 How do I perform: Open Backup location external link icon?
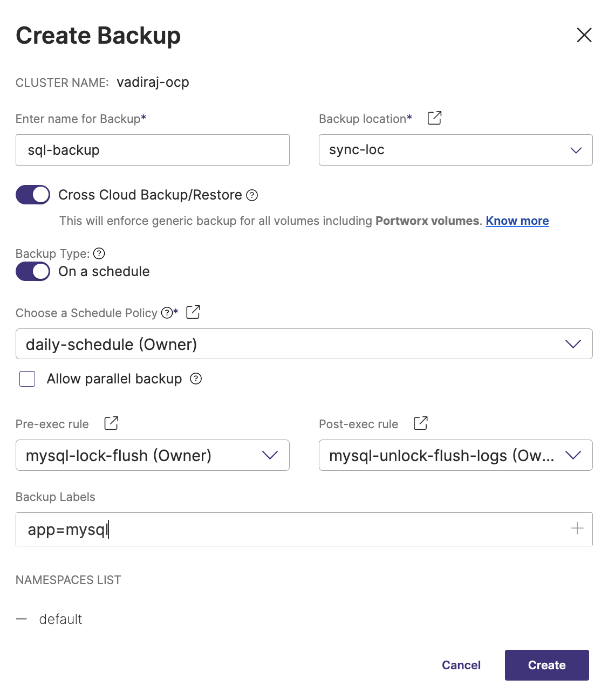click(x=434, y=118)
